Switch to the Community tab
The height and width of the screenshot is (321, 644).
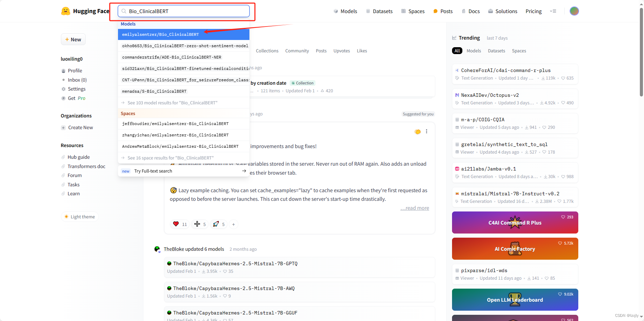[x=297, y=51]
